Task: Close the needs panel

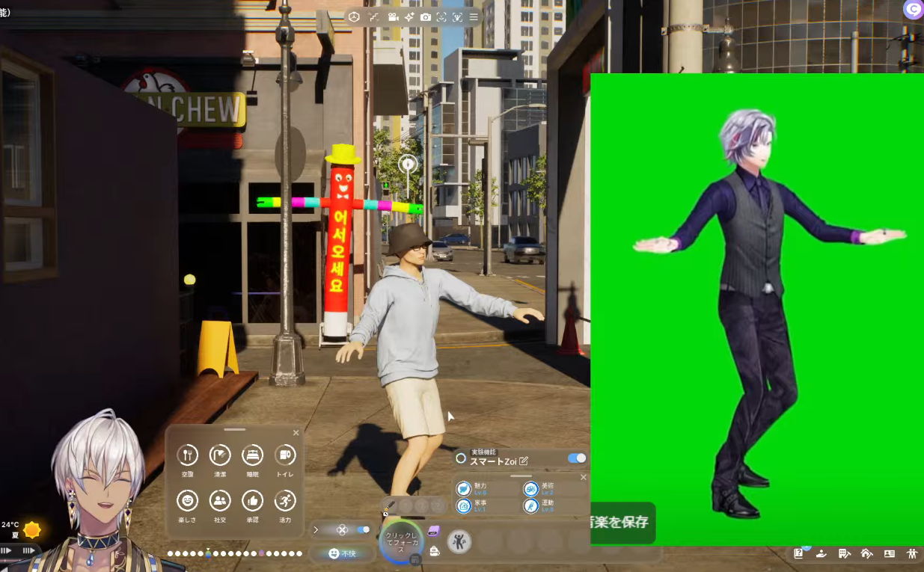Action: click(296, 433)
